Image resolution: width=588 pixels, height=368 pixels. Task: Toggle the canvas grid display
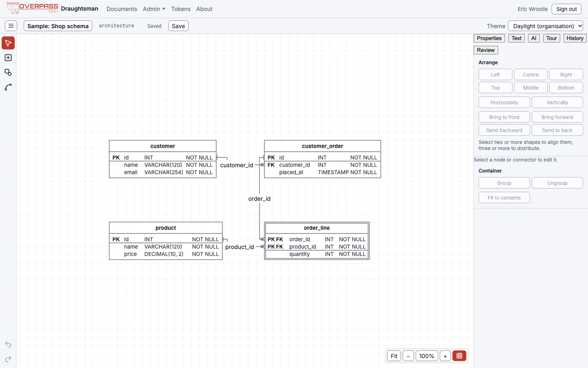click(x=459, y=356)
